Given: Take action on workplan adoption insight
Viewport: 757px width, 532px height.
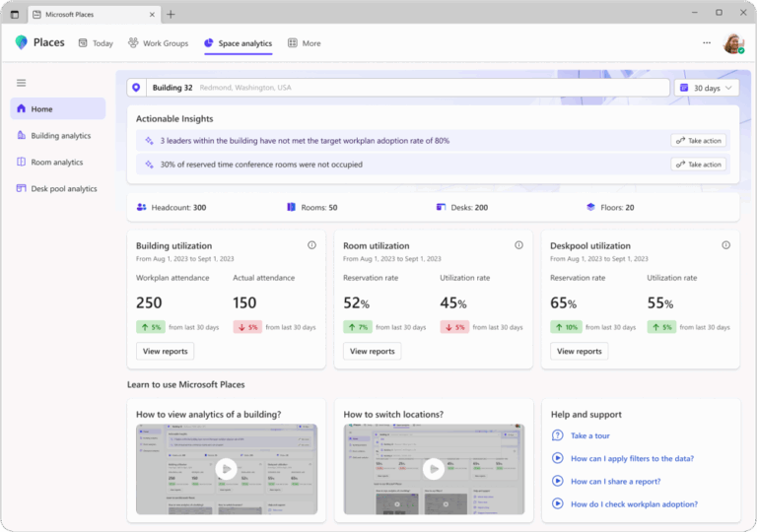Looking at the screenshot, I should [698, 141].
